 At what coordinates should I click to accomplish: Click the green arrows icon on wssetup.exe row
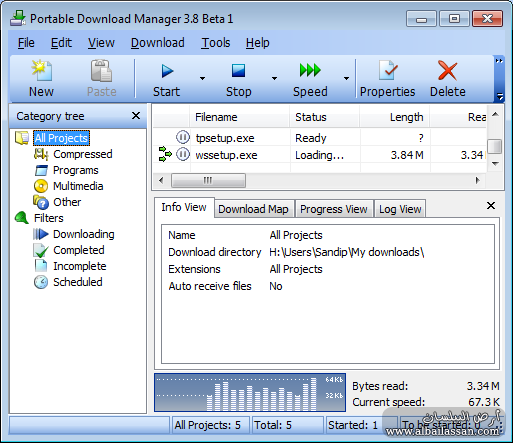click(165, 154)
